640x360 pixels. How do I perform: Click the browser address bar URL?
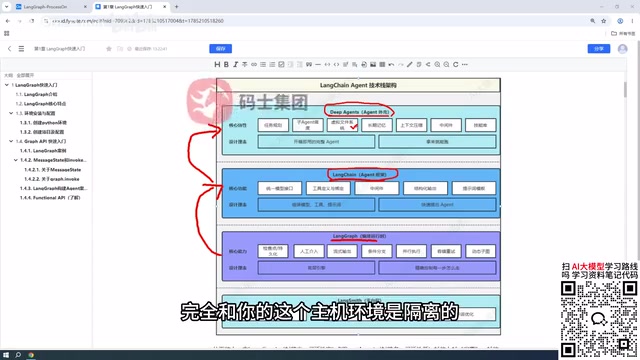click(139, 21)
